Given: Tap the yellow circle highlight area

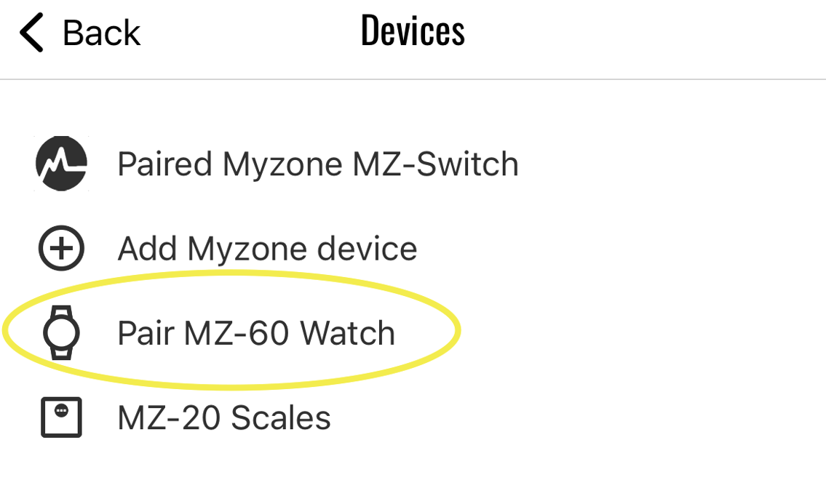Looking at the screenshot, I should pyautogui.click(x=231, y=332).
